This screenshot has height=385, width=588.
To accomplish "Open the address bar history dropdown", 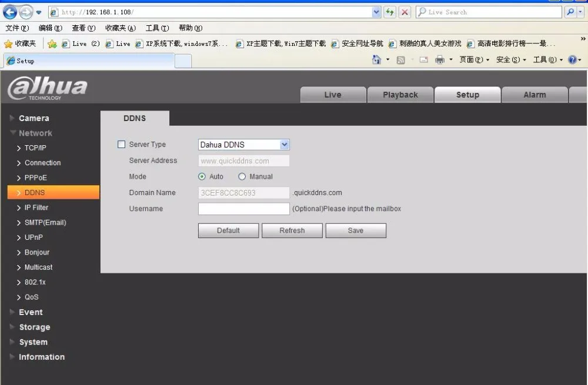I will 376,12.
